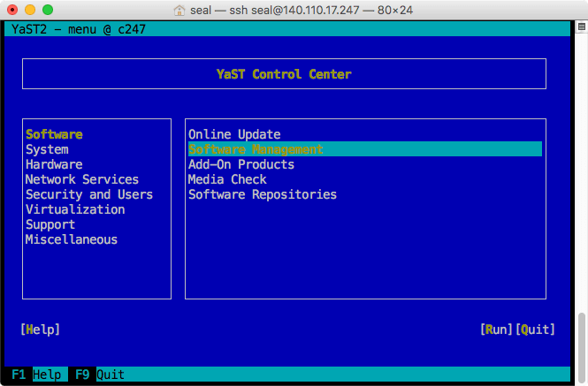588x386 pixels.
Task: Select the Software category
Action: [x=54, y=134]
